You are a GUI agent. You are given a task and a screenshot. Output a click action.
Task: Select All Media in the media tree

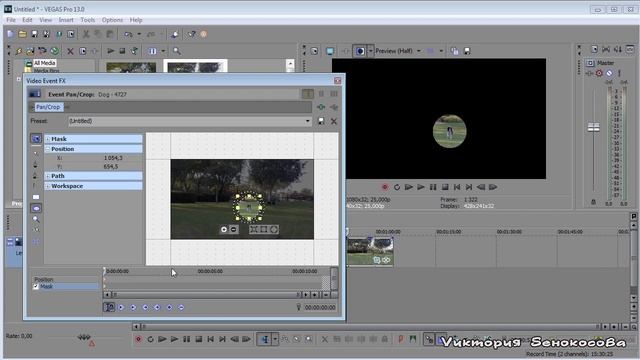(x=44, y=63)
